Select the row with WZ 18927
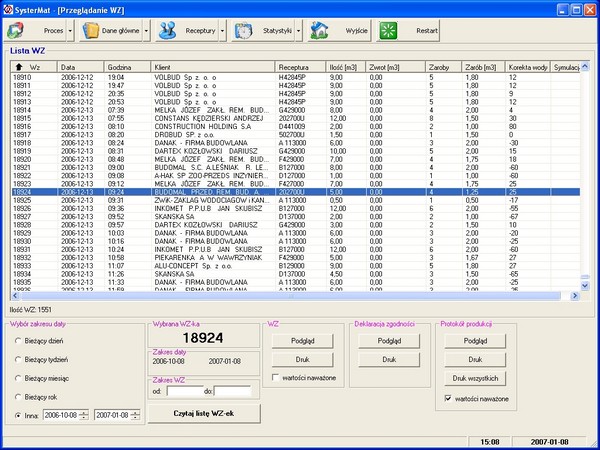The image size is (600, 450). pos(295,217)
